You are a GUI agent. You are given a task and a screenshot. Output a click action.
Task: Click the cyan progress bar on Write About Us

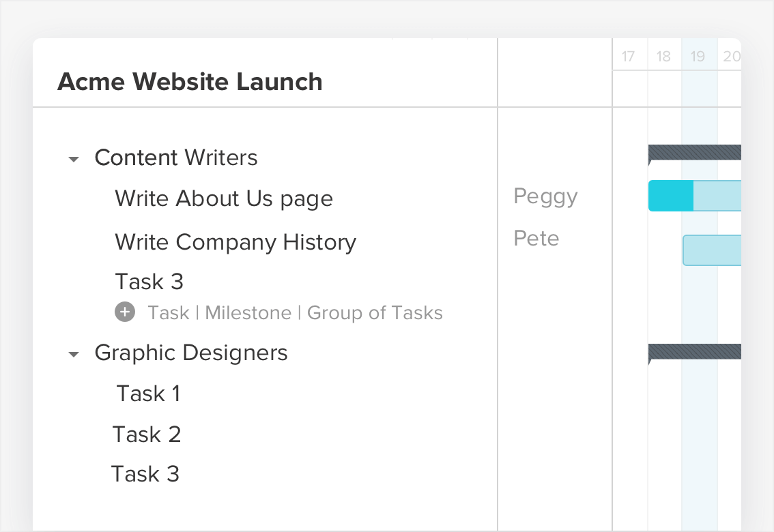[x=671, y=196]
